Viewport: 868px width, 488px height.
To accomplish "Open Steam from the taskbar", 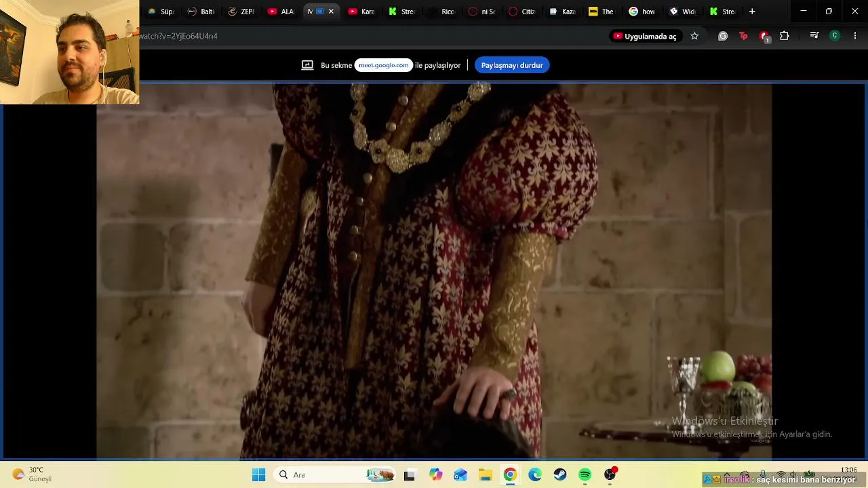I will 560,475.
